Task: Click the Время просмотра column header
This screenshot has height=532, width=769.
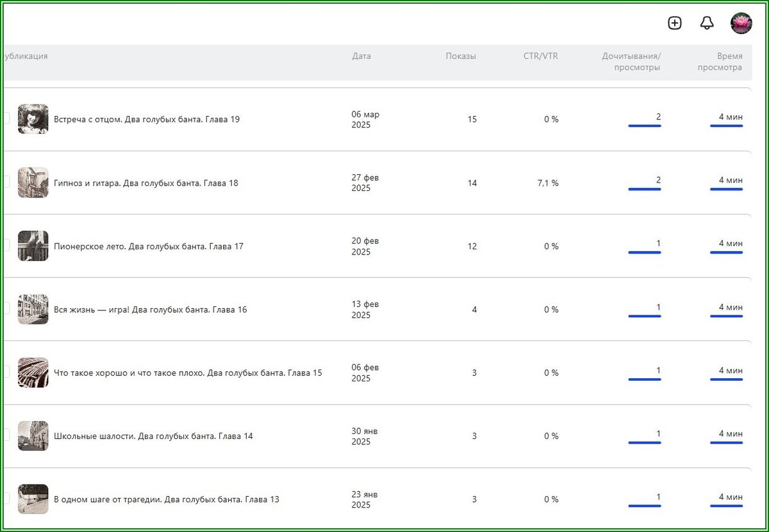Action: 720,62
